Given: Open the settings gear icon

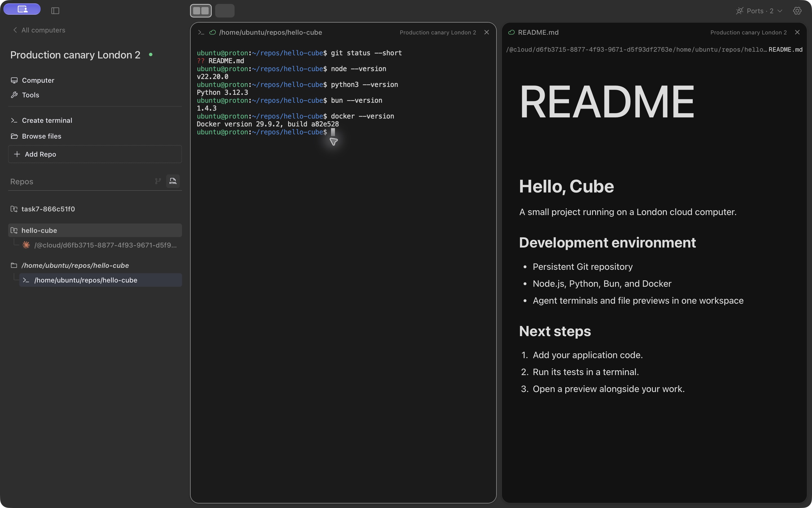Looking at the screenshot, I should coord(797,11).
